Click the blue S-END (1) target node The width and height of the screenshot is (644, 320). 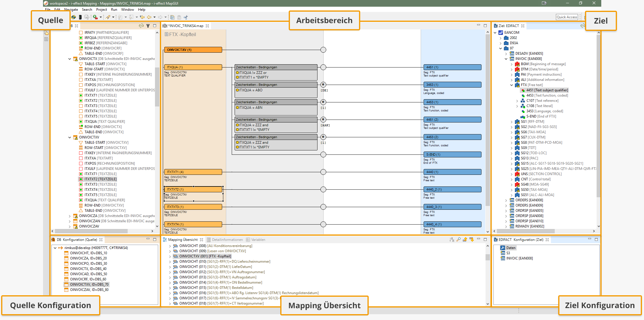pyautogui.click(x=452, y=154)
